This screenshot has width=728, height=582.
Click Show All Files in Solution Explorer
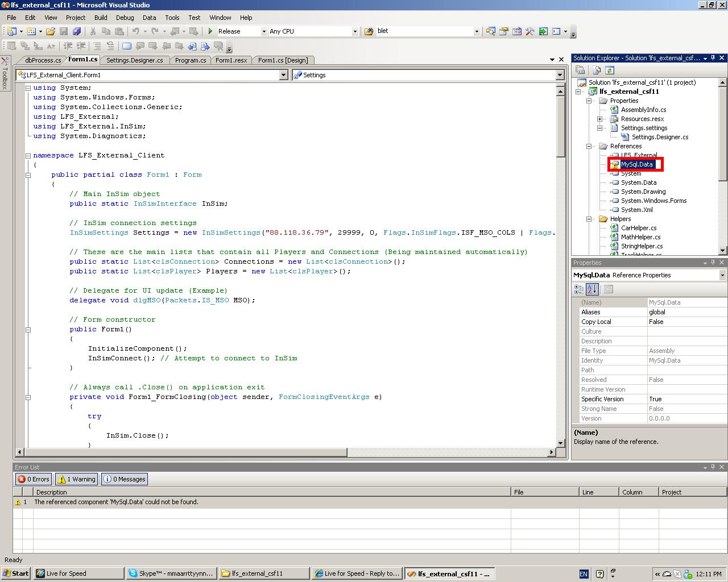(x=596, y=70)
